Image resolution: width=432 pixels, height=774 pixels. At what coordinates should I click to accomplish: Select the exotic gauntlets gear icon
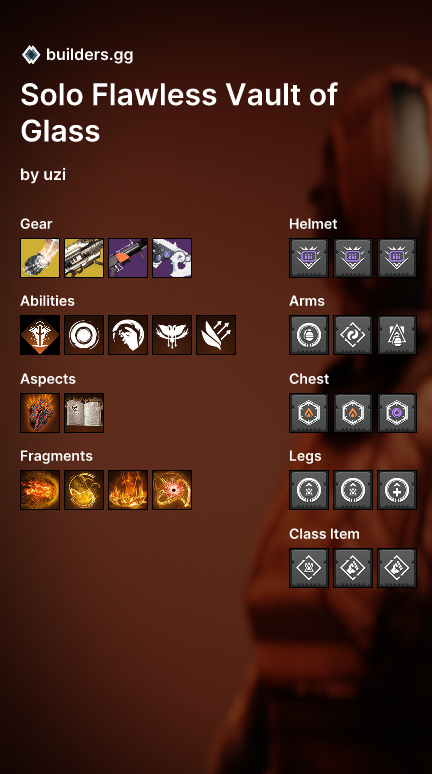pyautogui.click(x=40, y=258)
